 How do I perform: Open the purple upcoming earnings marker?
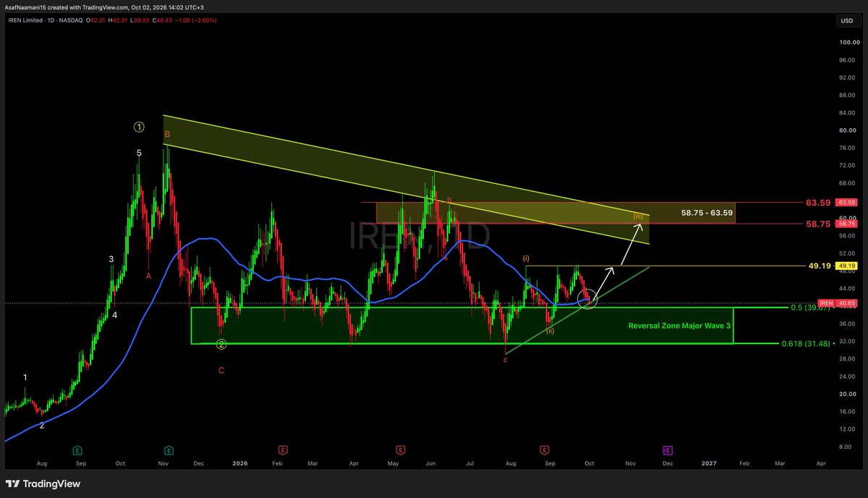coord(667,450)
